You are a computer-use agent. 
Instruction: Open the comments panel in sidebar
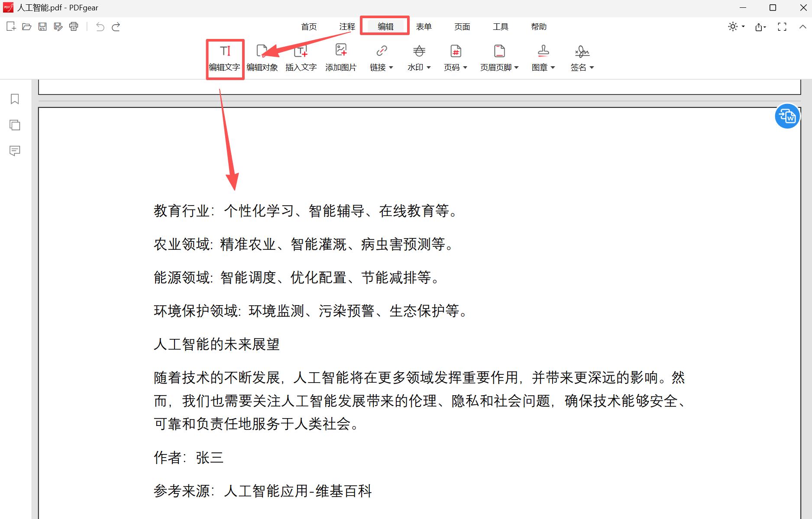(15, 151)
